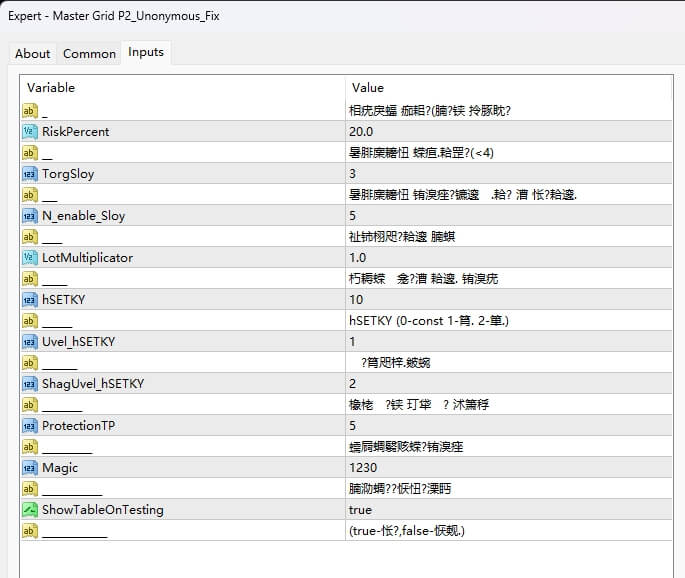Open the About tab
685x578 pixels.
tap(32, 54)
